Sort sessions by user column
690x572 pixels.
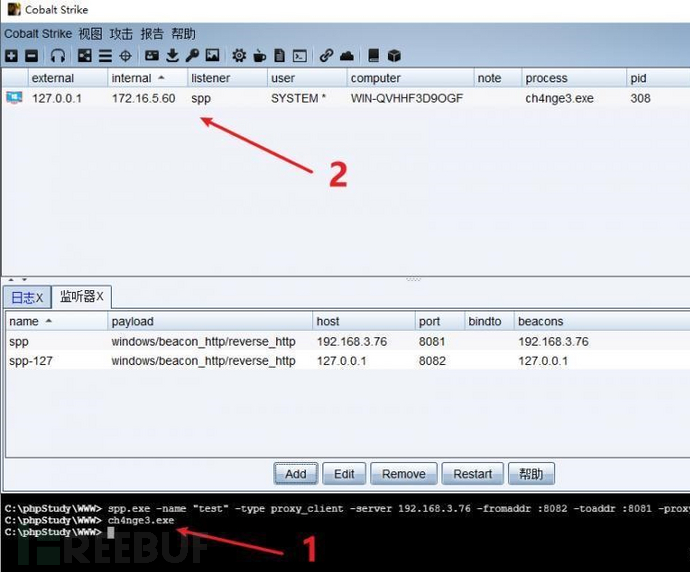click(307, 78)
